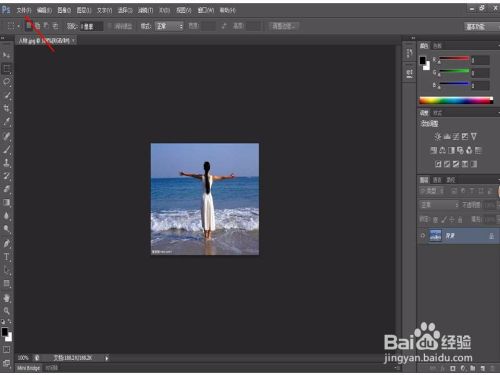
Task: Open the selection Style dropdown
Action: pyautogui.click(x=169, y=26)
